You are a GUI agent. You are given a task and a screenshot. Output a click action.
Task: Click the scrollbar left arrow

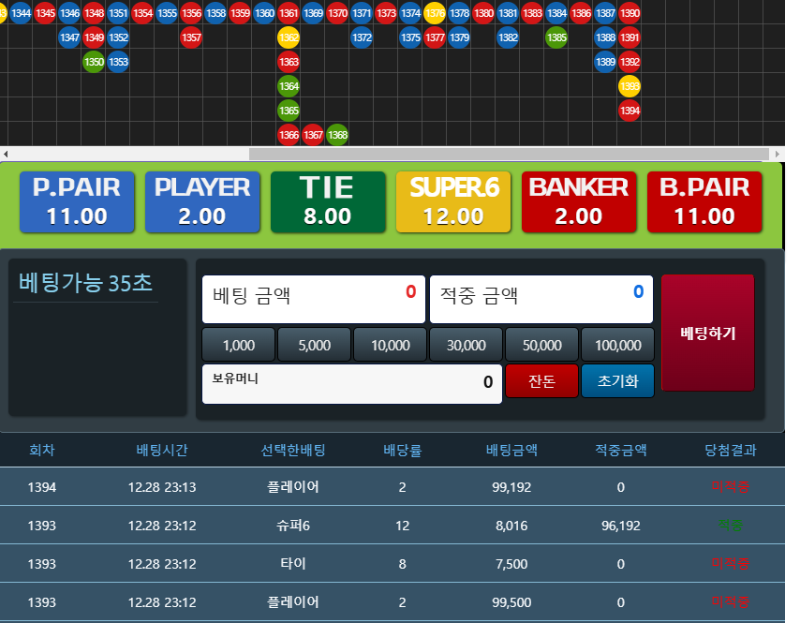tap(5, 154)
